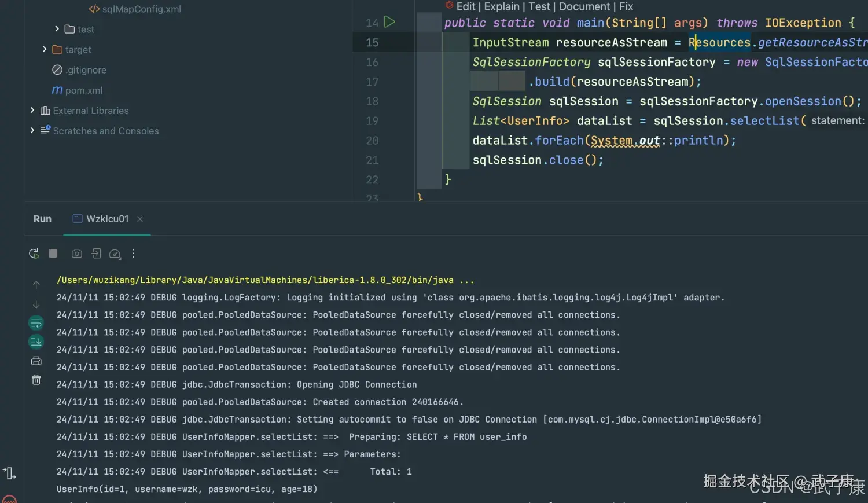Screen dimensions: 868x503
Task: Click line number 19 in gutter
Action: (x=372, y=121)
